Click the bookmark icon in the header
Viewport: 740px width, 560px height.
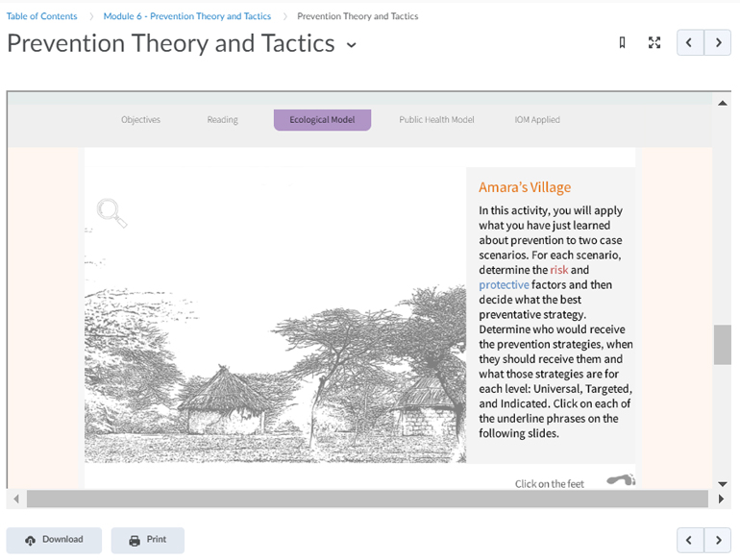click(623, 43)
